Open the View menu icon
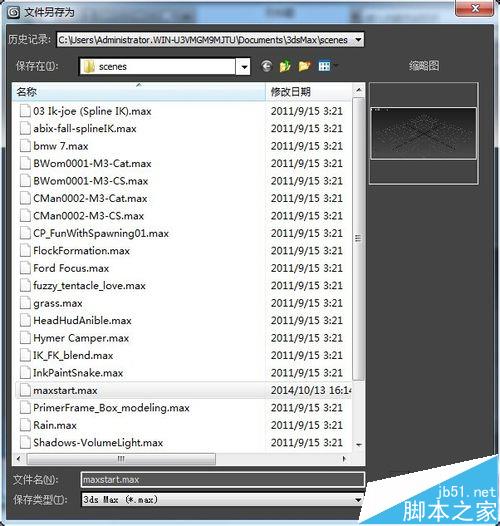This screenshot has height=526, width=500. [325, 66]
